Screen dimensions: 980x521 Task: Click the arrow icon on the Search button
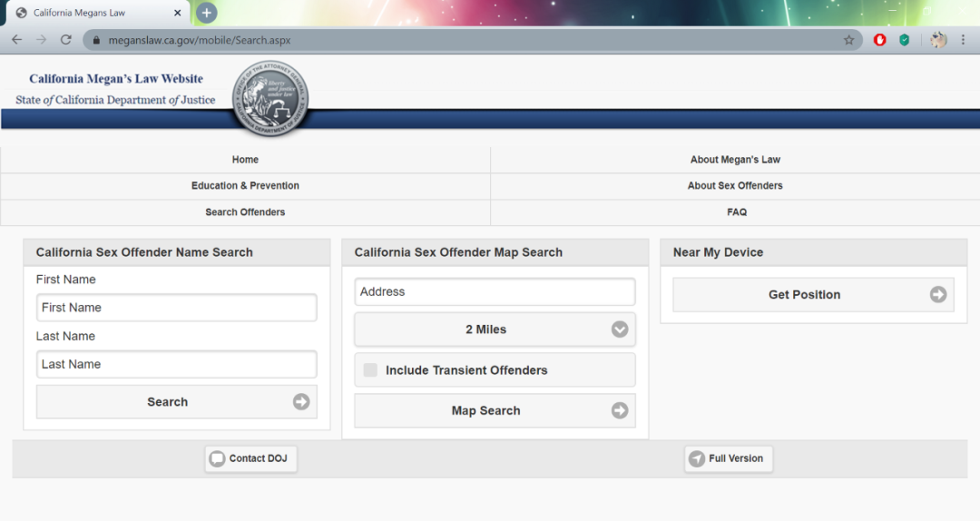point(301,401)
